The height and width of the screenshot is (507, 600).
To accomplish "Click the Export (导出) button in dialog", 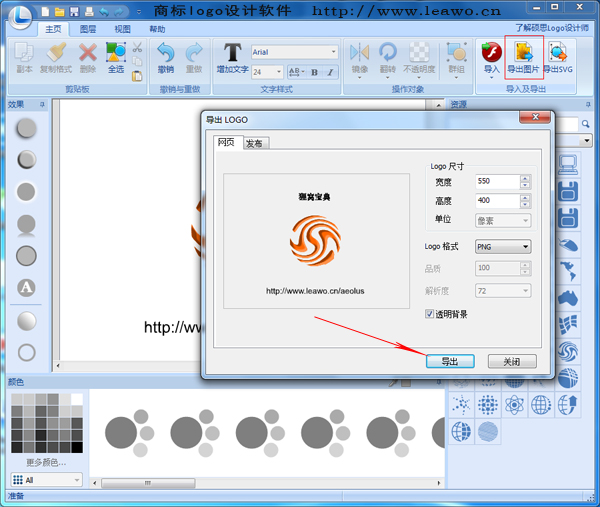I will coord(450,361).
